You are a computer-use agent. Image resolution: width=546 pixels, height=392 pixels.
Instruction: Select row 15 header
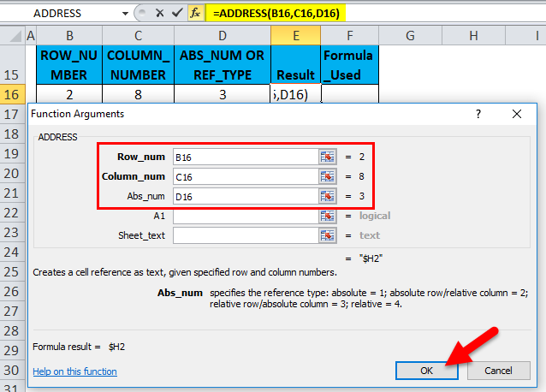click(x=12, y=65)
